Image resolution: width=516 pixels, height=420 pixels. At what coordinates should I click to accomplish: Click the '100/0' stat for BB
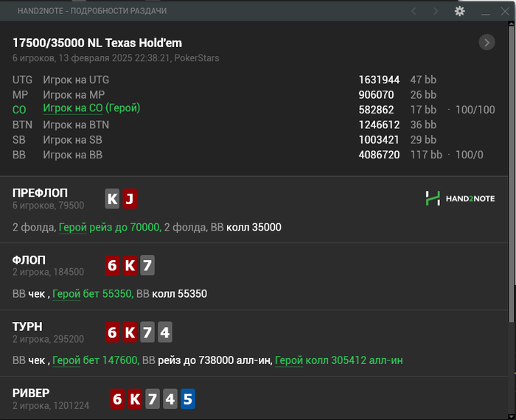tap(470, 155)
